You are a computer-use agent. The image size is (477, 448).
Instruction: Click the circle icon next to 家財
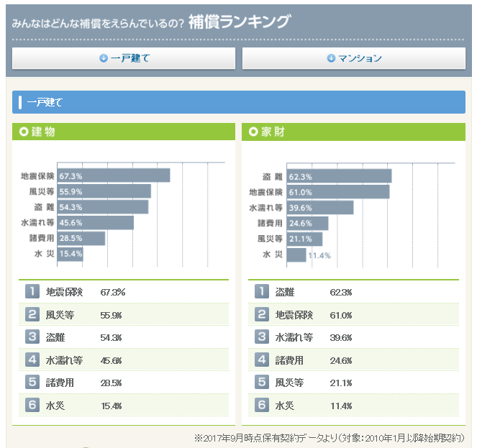[x=253, y=132]
